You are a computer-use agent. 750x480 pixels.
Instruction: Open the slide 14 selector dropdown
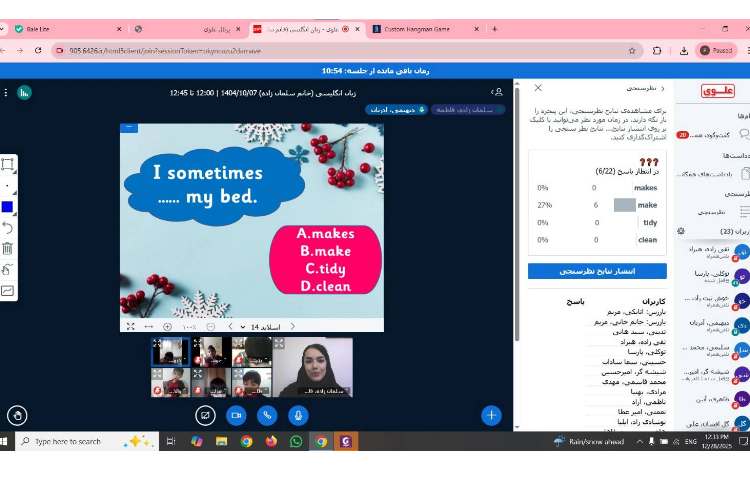(262, 326)
